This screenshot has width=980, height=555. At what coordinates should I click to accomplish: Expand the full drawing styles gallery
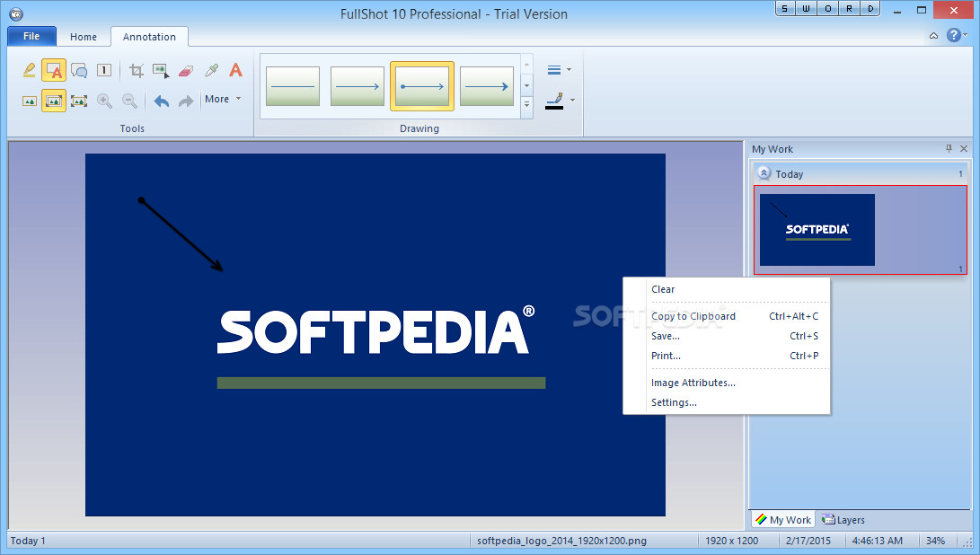[x=527, y=105]
